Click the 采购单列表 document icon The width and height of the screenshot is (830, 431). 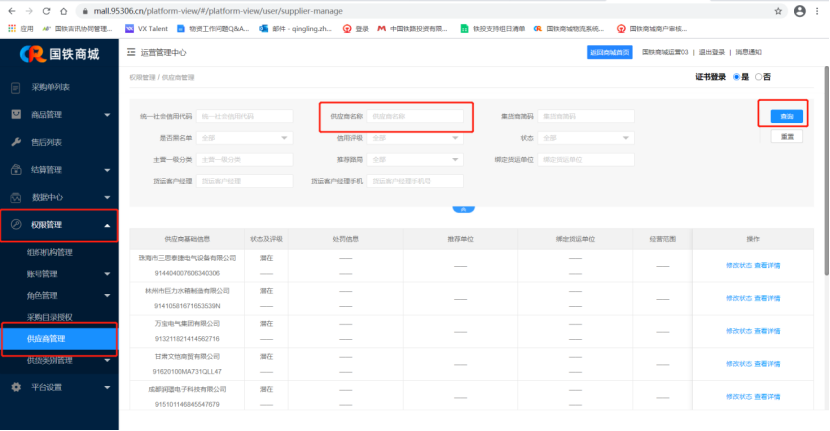pyautogui.click(x=16, y=87)
